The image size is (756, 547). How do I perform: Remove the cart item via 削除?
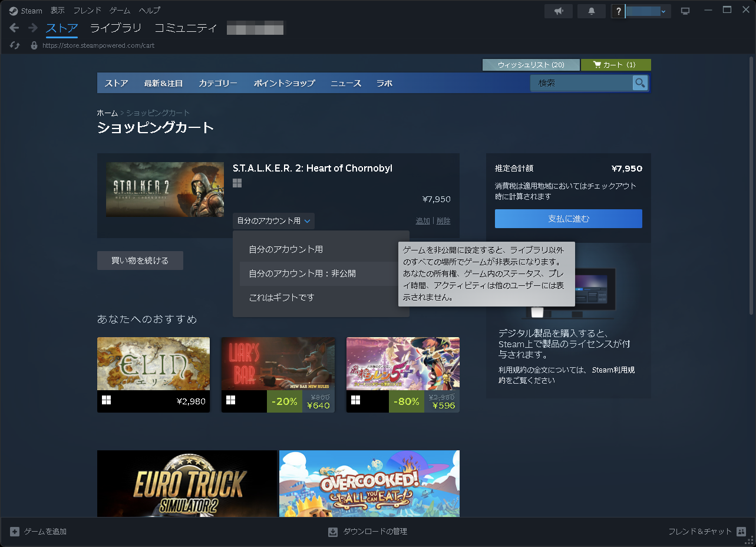click(443, 220)
